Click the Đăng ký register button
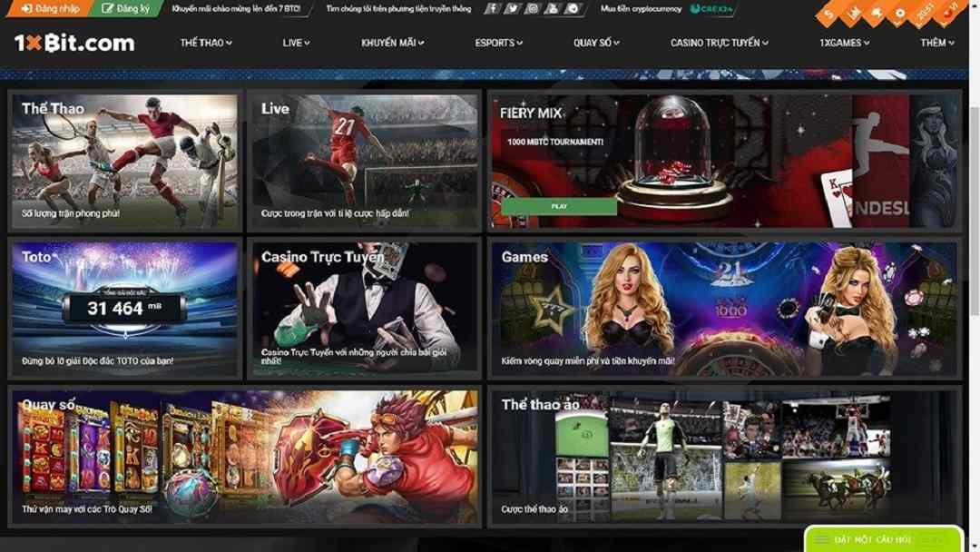The image size is (980, 552). coord(125,9)
